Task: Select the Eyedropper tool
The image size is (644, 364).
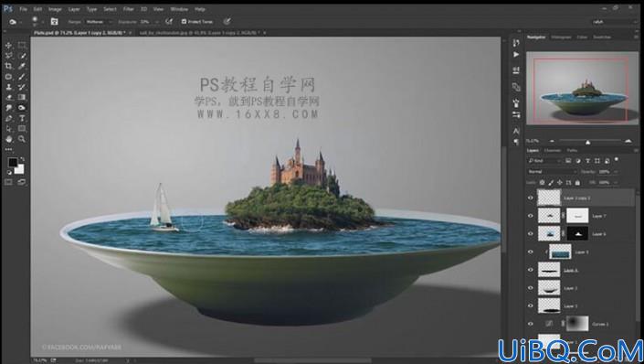Action: (22, 66)
